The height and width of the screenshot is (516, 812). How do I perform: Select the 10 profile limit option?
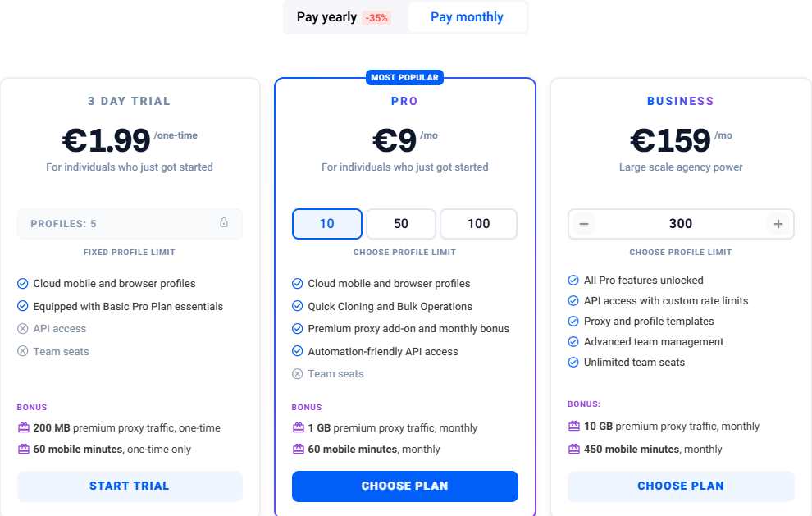click(326, 223)
